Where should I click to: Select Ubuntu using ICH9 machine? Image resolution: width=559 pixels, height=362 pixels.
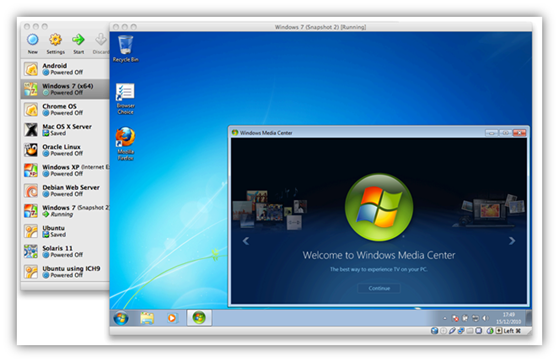tap(65, 272)
